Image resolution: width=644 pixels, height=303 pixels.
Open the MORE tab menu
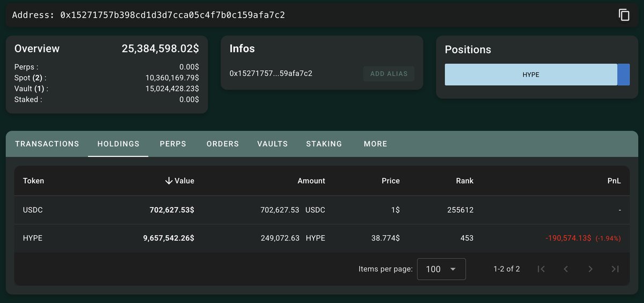[x=375, y=144]
